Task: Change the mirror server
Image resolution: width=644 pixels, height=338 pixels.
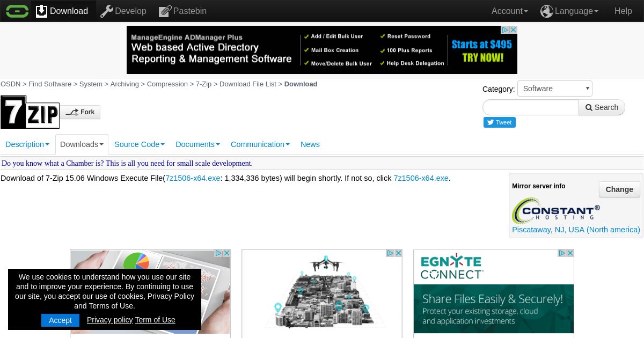Action: click(x=619, y=189)
